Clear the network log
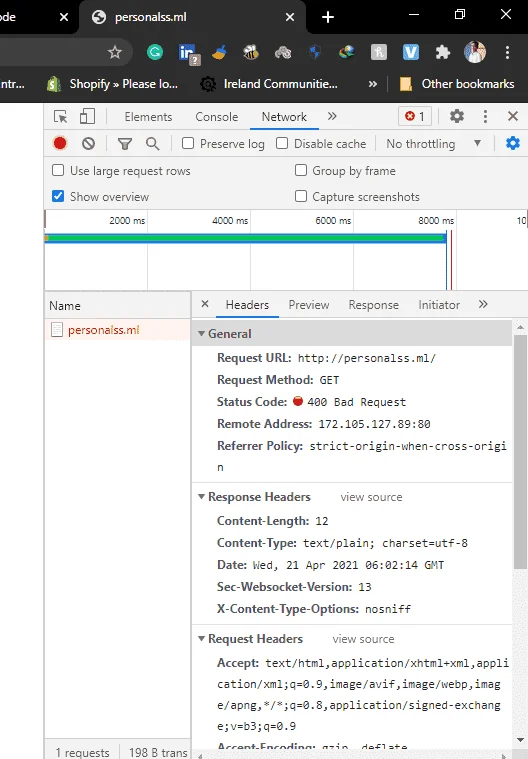This screenshot has height=759, width=528. click(88, 144)
